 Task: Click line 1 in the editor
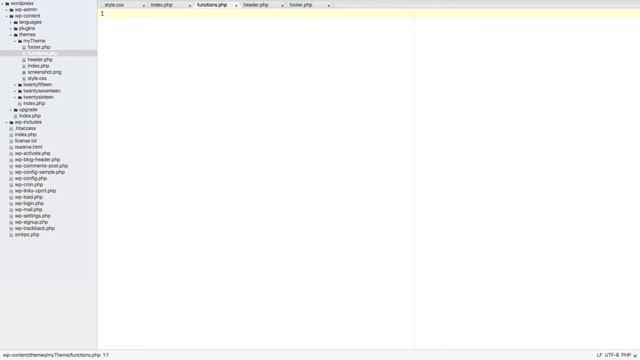click(369, 13)
